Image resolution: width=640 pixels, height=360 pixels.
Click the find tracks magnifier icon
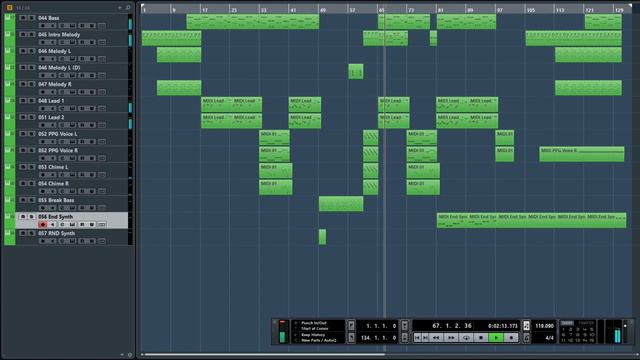click(x=128, y=7)
